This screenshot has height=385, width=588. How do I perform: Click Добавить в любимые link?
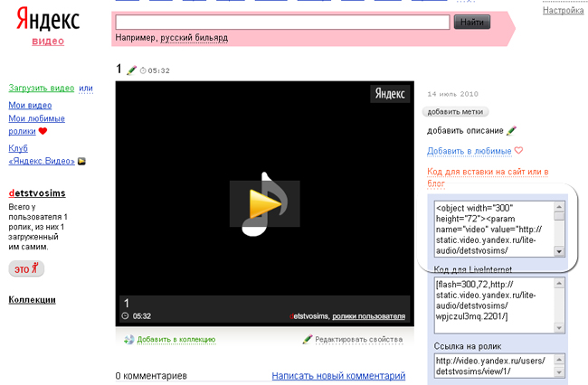pyautogui.click(x=469, y=151)
